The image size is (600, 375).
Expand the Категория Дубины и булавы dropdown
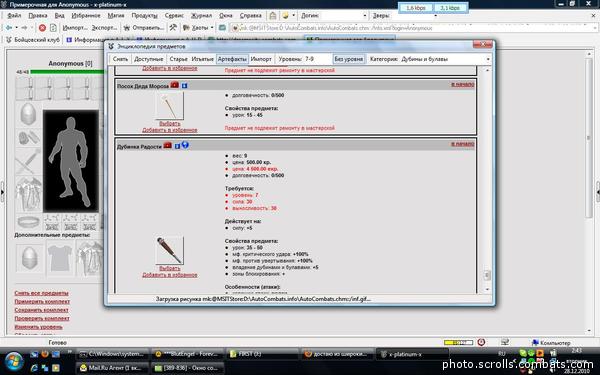pos(488,59)
